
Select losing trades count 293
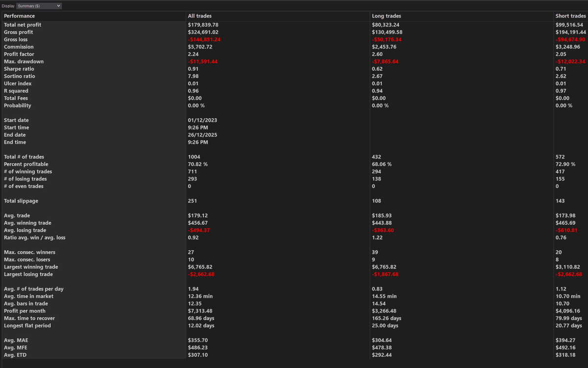point(193,179)
